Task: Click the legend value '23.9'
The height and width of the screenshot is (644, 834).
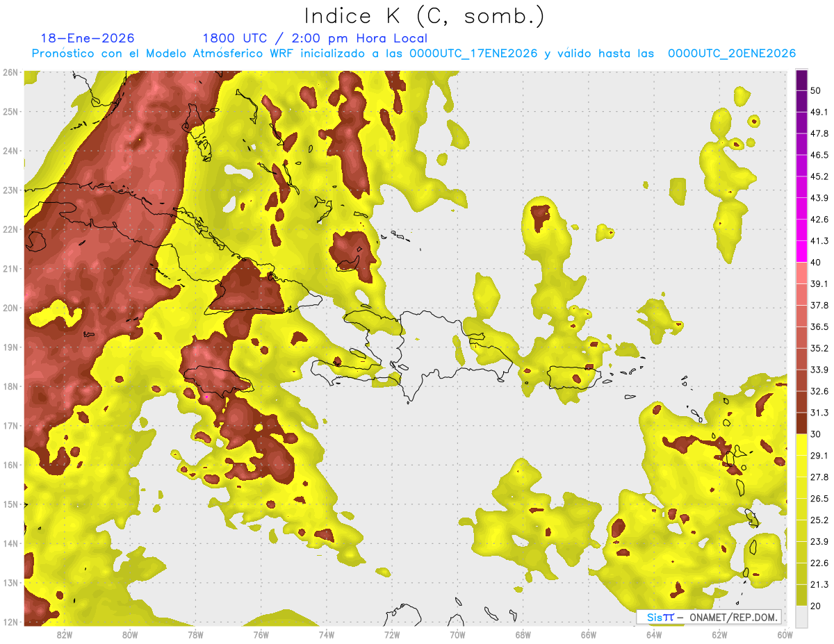Action: click(x=819, y=541)
